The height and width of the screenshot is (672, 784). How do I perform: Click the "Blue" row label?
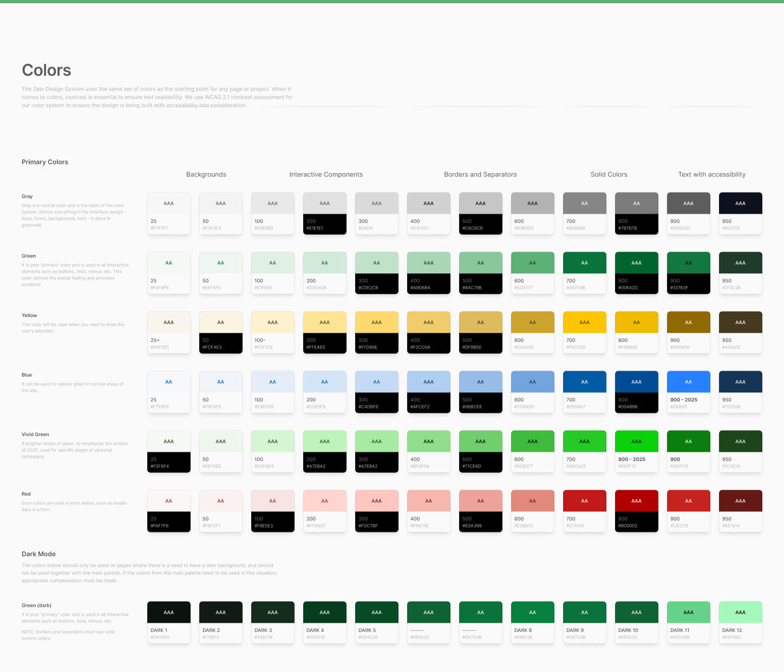[27, 375]
